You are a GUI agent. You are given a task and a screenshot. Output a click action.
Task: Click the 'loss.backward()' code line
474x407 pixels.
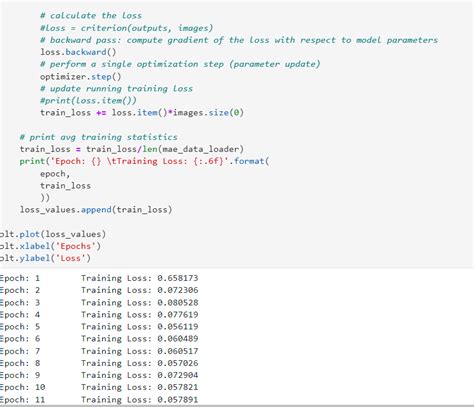click(x=78, y=52)
